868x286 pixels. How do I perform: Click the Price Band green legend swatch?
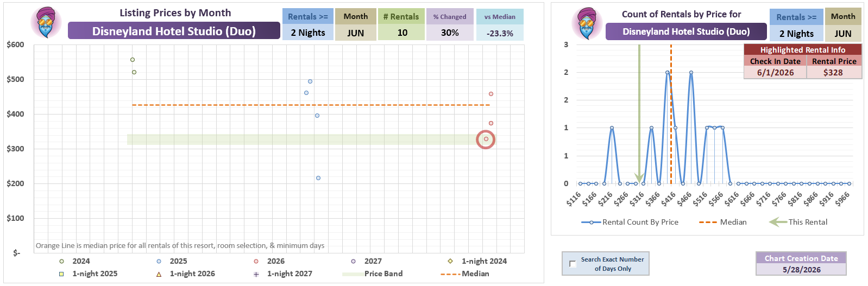353,274
